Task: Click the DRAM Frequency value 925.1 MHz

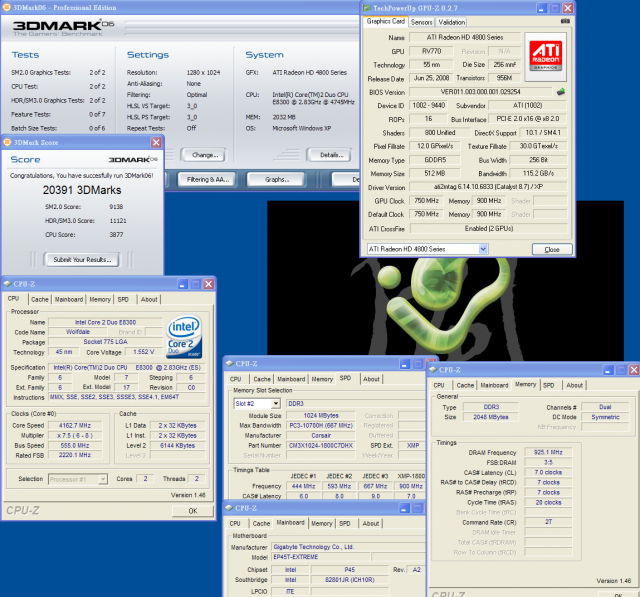Action: coord(548,452)
